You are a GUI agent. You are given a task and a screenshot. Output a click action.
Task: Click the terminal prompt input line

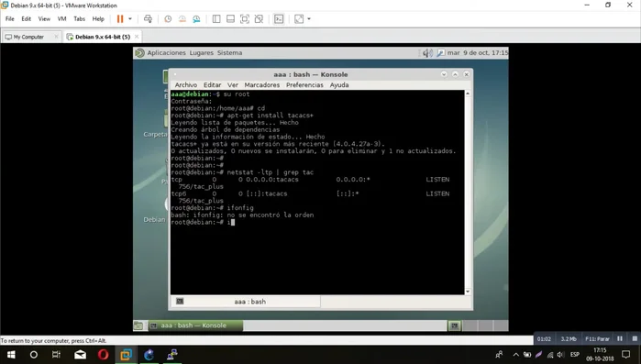pos(317,222)
